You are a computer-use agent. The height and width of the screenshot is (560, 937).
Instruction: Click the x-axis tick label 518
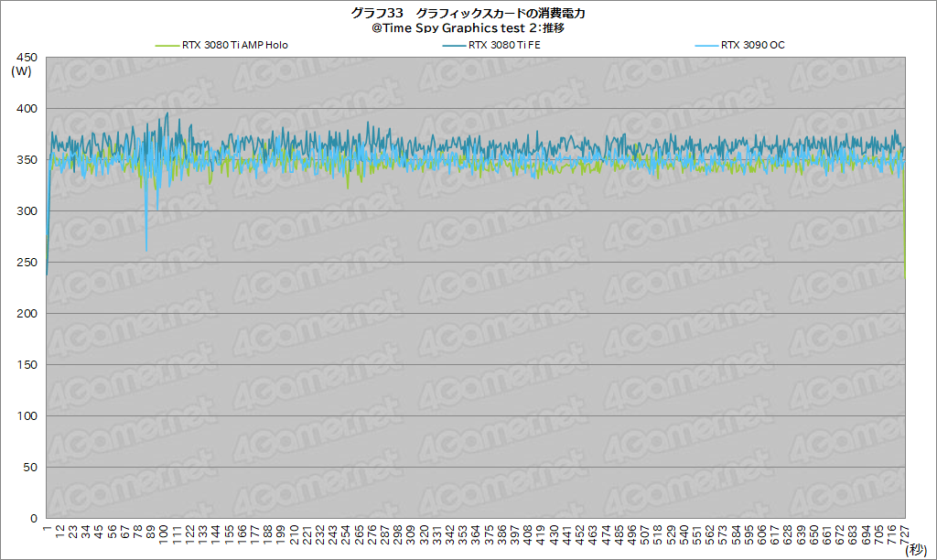(x=658, y=534)
